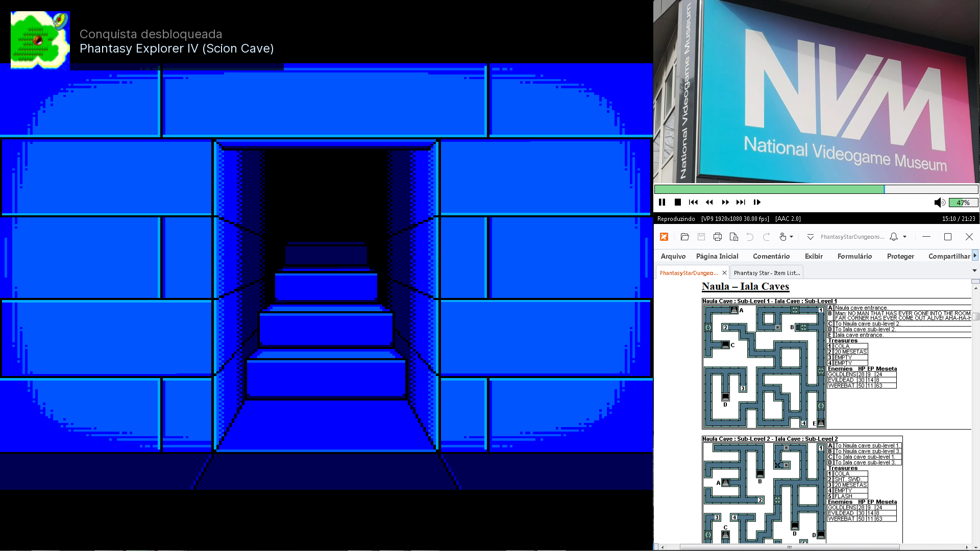
Task: Skip to previous track in player
Action: click(693, 203)
